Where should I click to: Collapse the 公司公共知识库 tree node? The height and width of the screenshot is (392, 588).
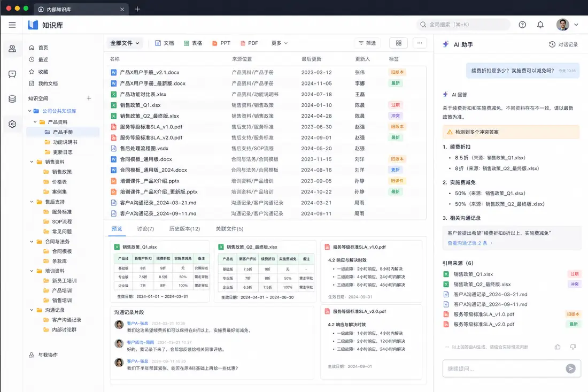[29, 111]
